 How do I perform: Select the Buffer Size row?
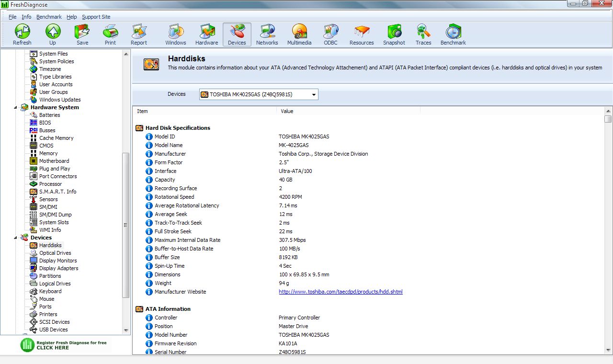(369, 257)
